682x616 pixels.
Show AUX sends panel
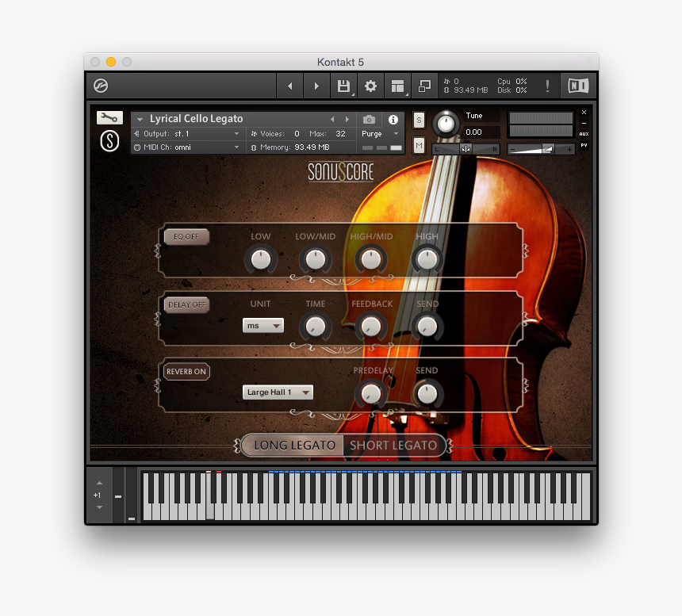[x=584, y=134]
